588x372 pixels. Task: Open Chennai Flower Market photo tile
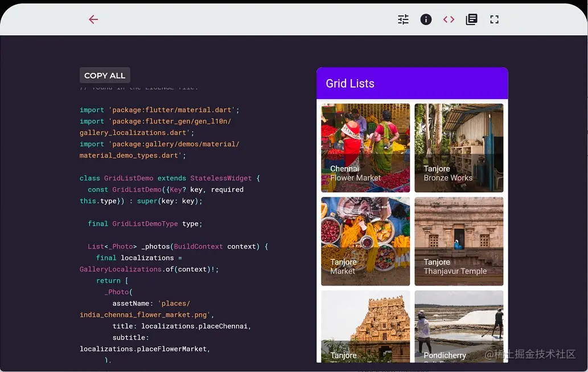click(x=365, y=148)
